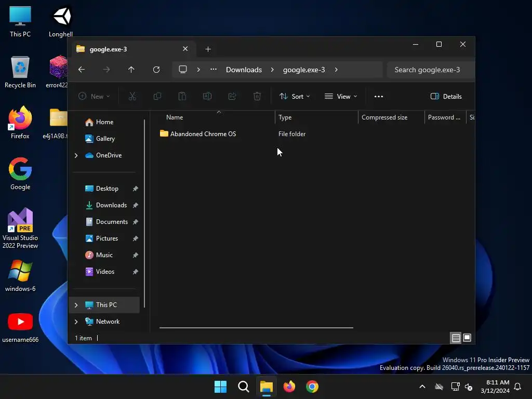
Task: Open Music in quick access
Action: pos(104,255)
